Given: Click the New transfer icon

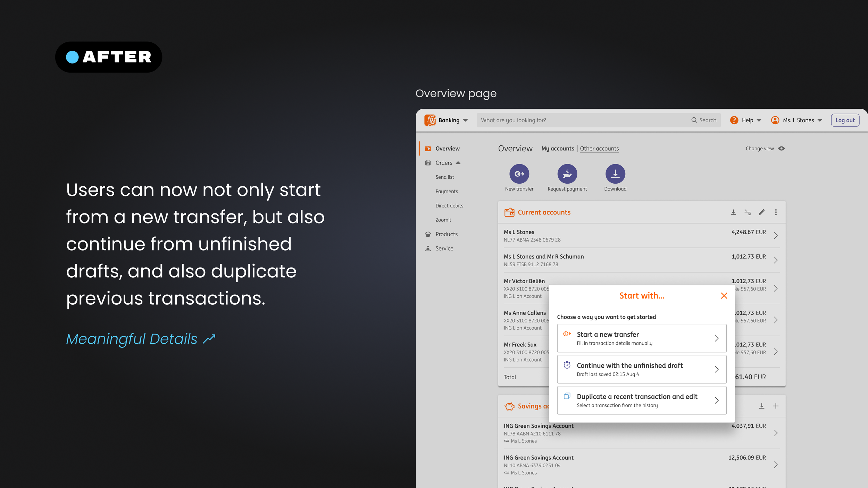Looking at the screenshot, I should (x=519, y=174).
